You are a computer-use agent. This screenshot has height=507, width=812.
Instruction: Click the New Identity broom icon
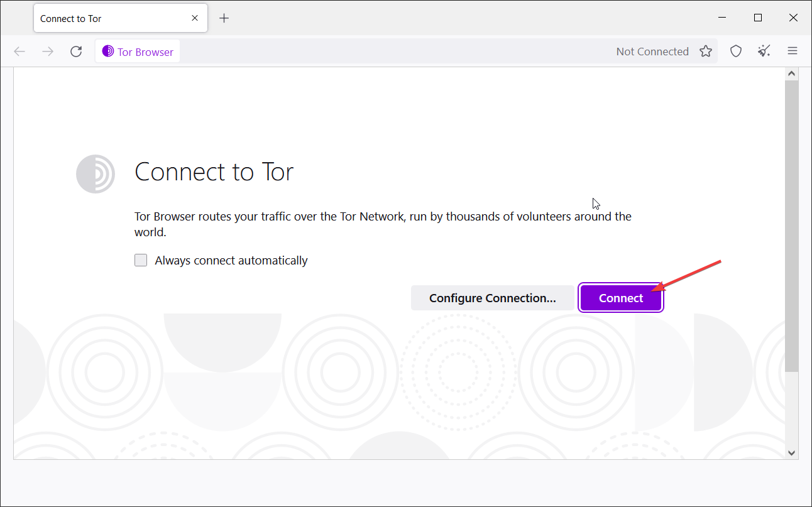point(764,52)
